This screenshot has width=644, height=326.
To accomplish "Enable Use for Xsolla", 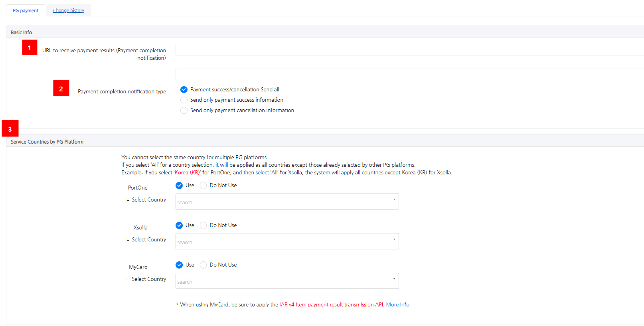I will tap(179, 225).
